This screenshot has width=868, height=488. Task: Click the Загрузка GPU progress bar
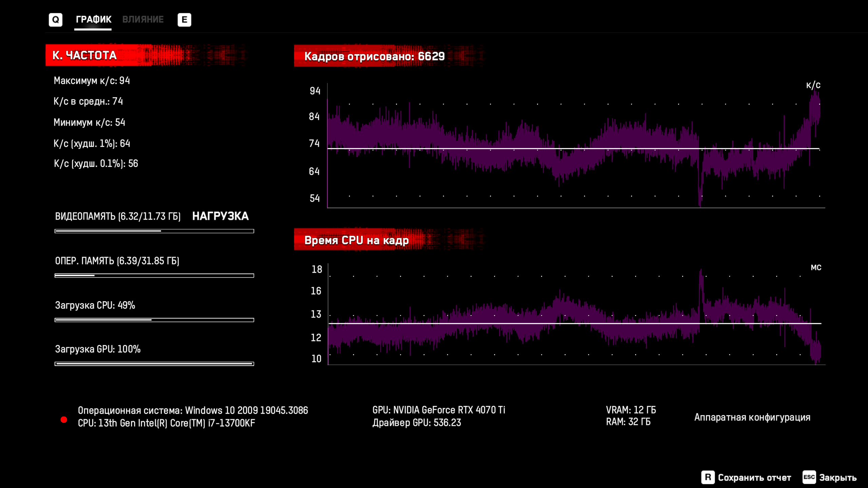pyautogui.click(x=154, y=364)
